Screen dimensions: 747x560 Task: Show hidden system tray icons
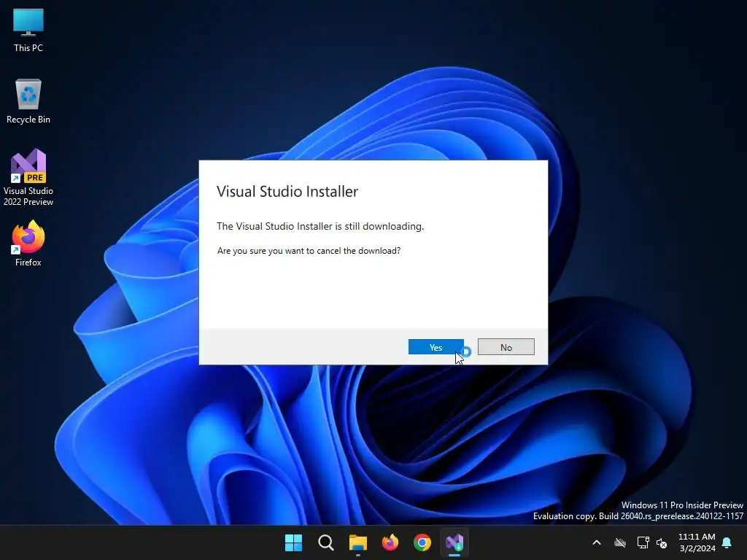pyautogui.click(x=597, y=542)
